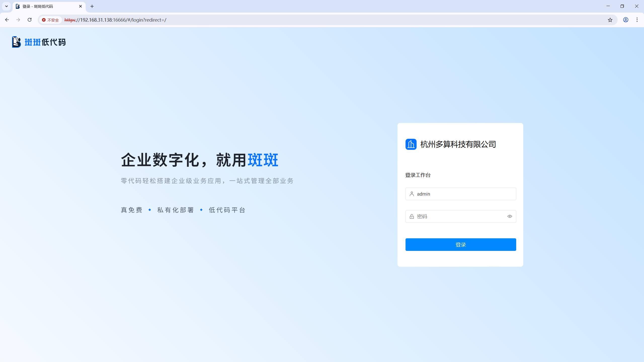Open a new browser tab
The width and height of the screenshot is (644, 362).
92,6
